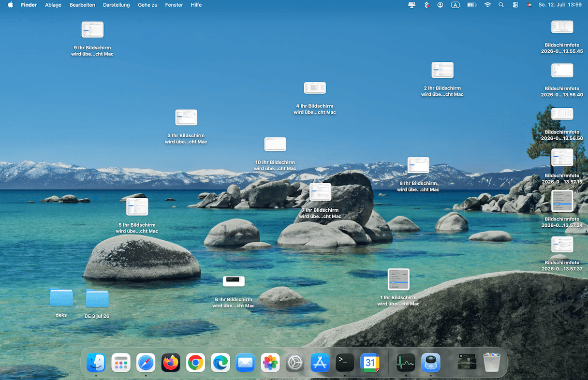Image resolution: width=588 pixels, height=380 pixels.
Task: Open the Apple menu
Action: coord(10,5)
